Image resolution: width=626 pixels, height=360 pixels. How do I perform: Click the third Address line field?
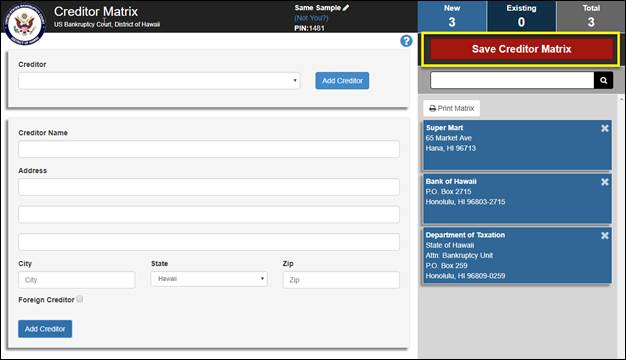pos(209,242)
